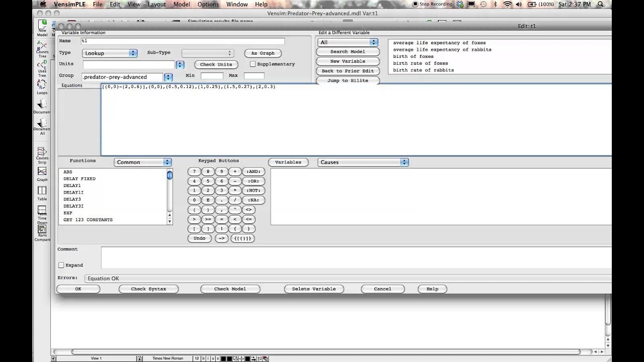Screen dimensions: 644x362
Task: Click the Check Syntax button
Action: (148, 289)
